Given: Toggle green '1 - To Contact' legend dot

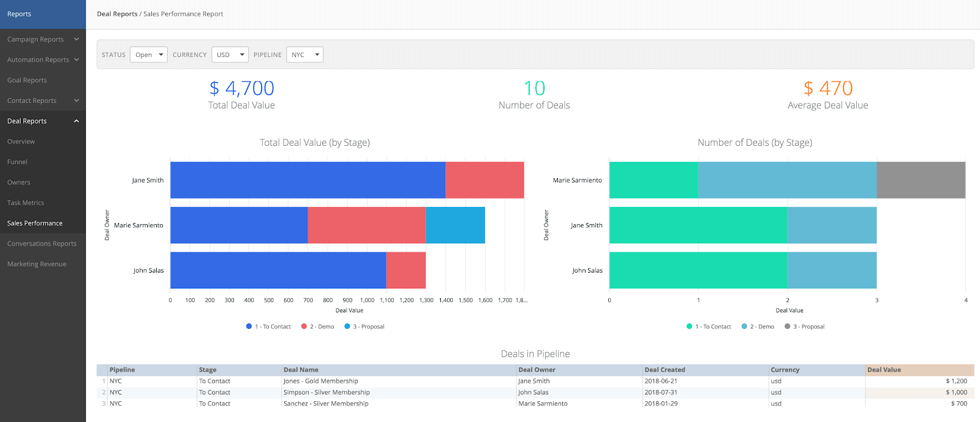Looking at the screenshot, I should click(x=690, y=326).
